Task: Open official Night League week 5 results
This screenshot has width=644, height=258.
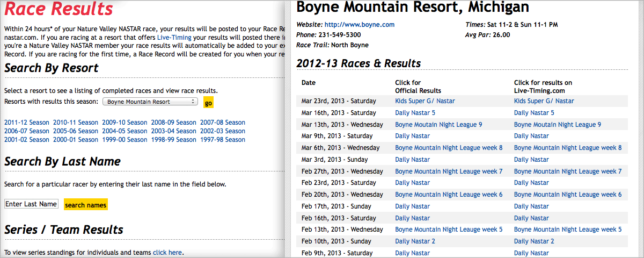Action: tap(449, 230)
